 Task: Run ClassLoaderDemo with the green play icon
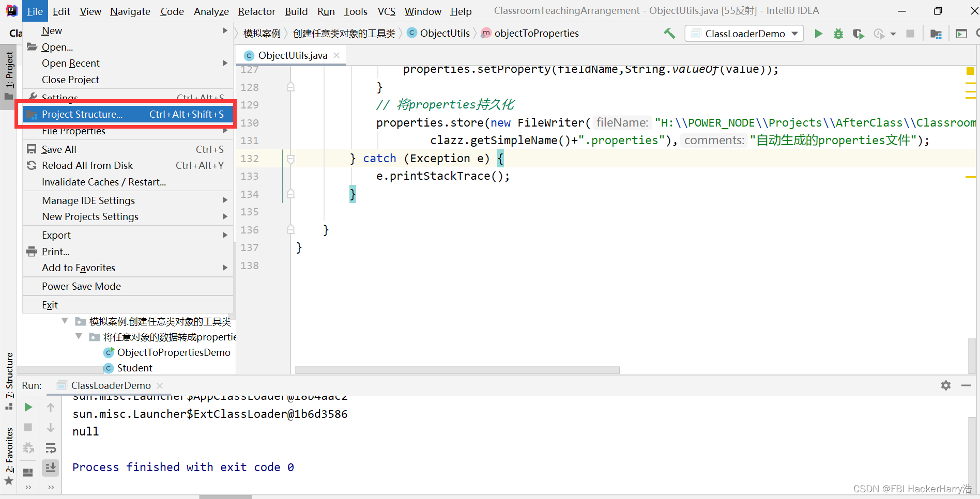coord(818,34)
